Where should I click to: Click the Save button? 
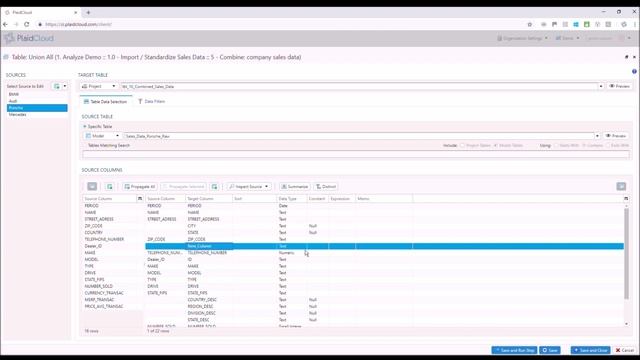tap(550, 350)
